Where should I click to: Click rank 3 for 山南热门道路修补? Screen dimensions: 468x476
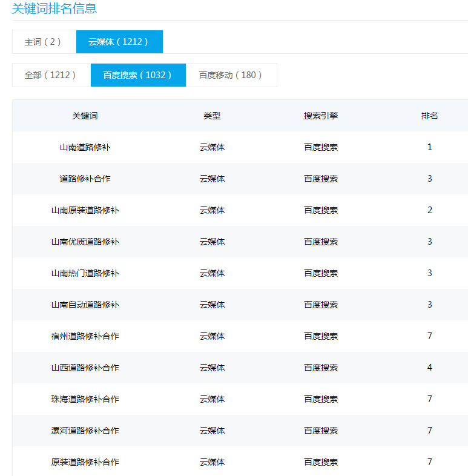pos(429,273)
